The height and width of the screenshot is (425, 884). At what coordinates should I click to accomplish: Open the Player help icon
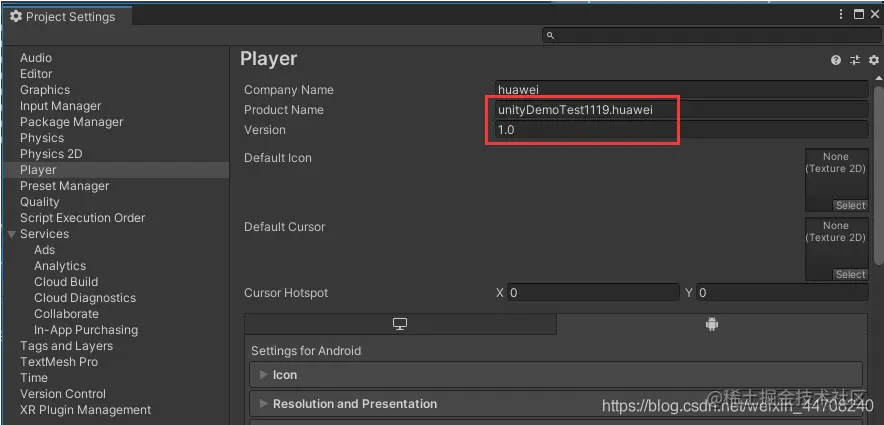click(x=836, y=60)
